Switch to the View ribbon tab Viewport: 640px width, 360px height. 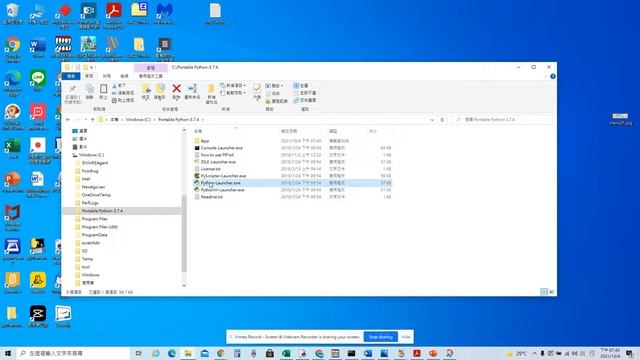124,76
